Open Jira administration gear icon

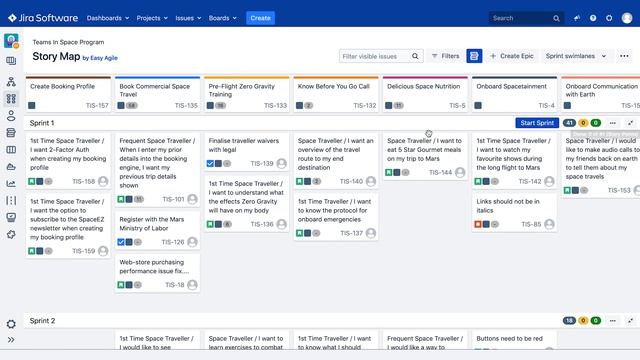click(x=609, y=18)
